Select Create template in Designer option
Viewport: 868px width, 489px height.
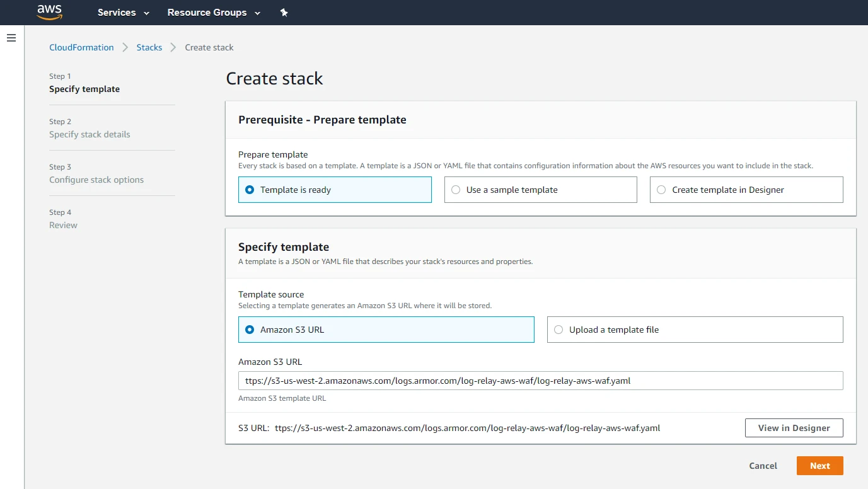(661, 190)
